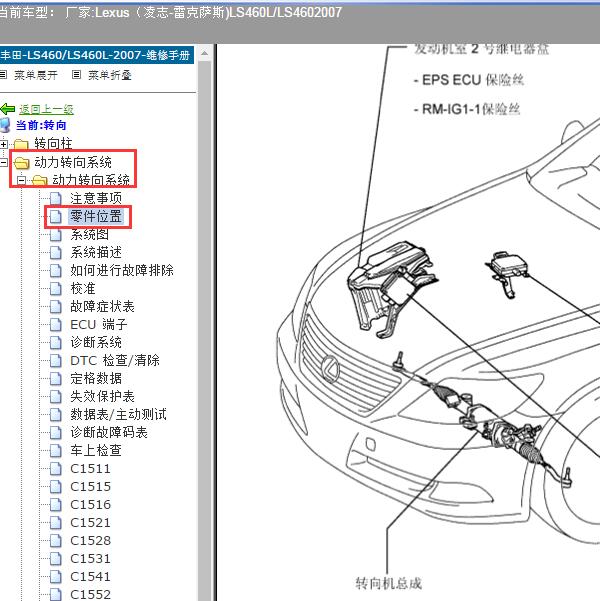Image resolution: width=600 pixels, height=601 pixels.
Task: Click the page icon beside C1511
Action: point(56,469)
